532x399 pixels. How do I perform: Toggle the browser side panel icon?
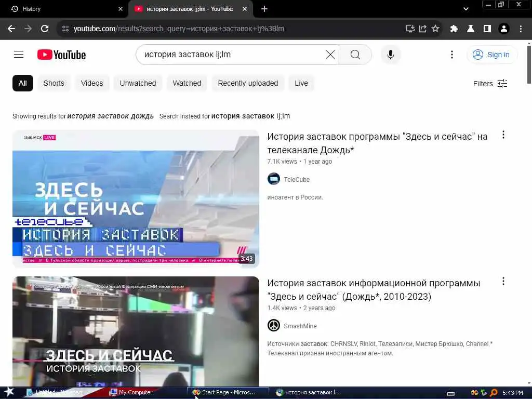pyautogui.click(x=487, y=29)
